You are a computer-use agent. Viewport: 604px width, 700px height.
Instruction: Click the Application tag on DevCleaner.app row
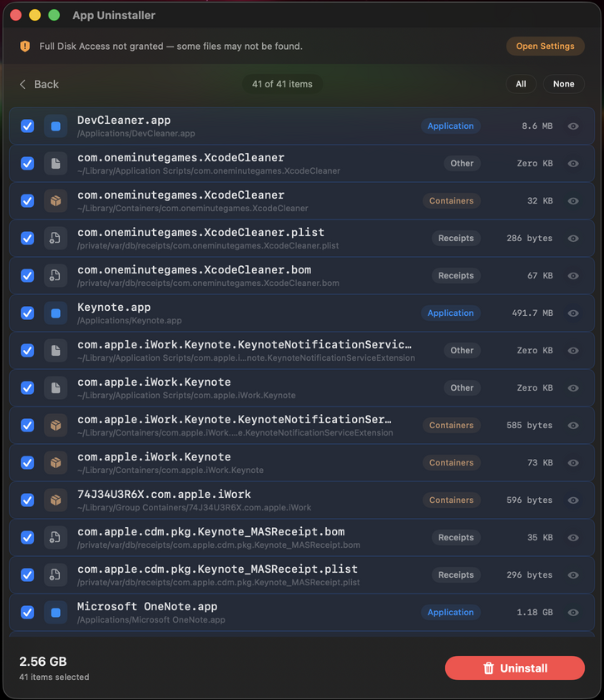tap(450, 126)
